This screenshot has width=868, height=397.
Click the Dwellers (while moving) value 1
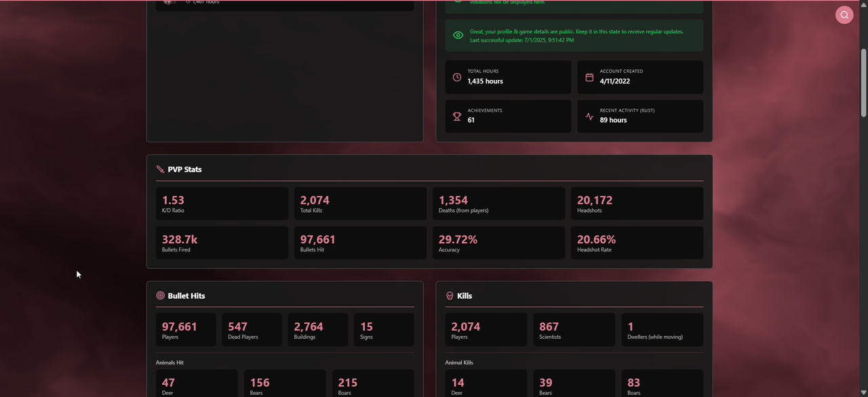click(x=631, y=327)
